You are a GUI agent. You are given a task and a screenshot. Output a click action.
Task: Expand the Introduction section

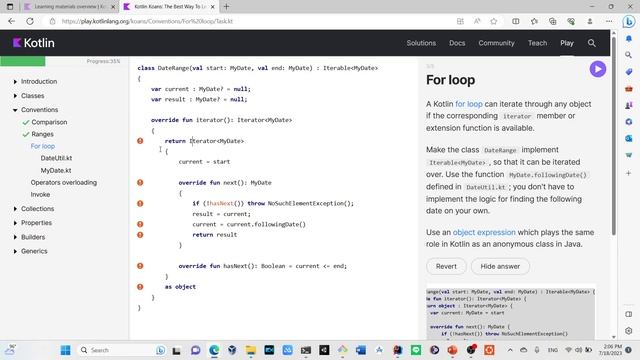(15, 82)
